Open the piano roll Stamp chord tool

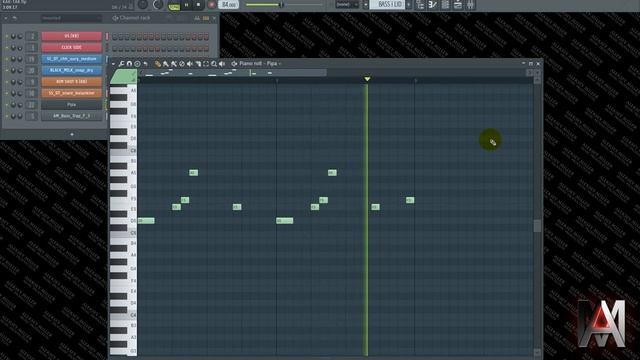138,64
